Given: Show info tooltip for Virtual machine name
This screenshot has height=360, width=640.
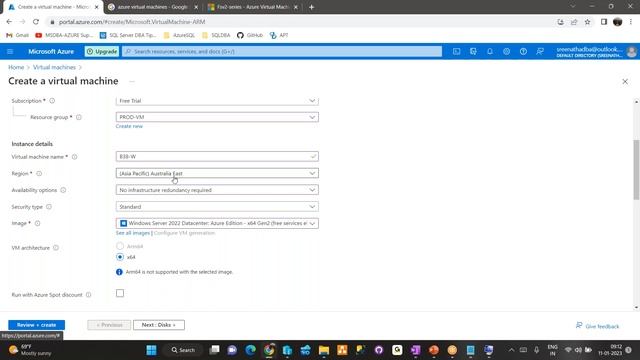Looking at the screenshot, I should point(75,157).
